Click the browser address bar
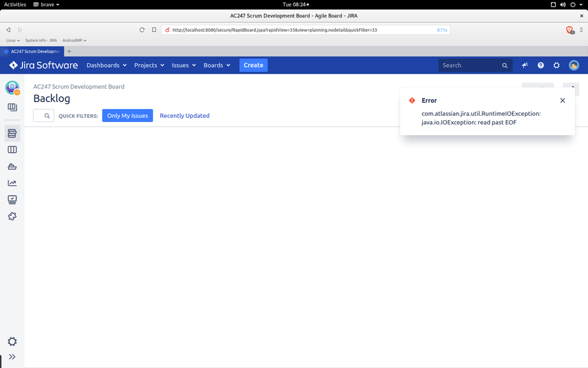The width and height of the screenshot is (588, 368). pos(295,29)
